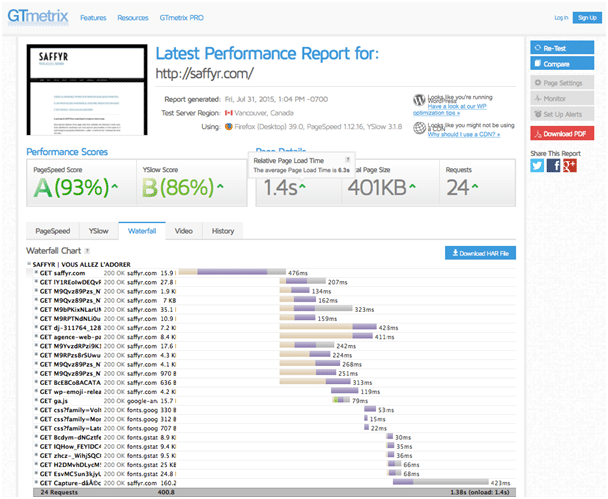This screenshot has height=499, width=608.
Task: Open the History tab
Action: click(223, 231)
